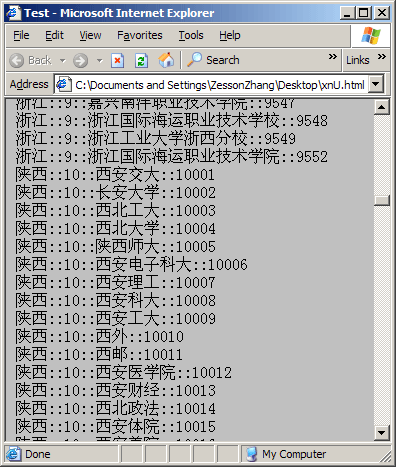Open the Back history dropdown arrow

click(63, 61)
